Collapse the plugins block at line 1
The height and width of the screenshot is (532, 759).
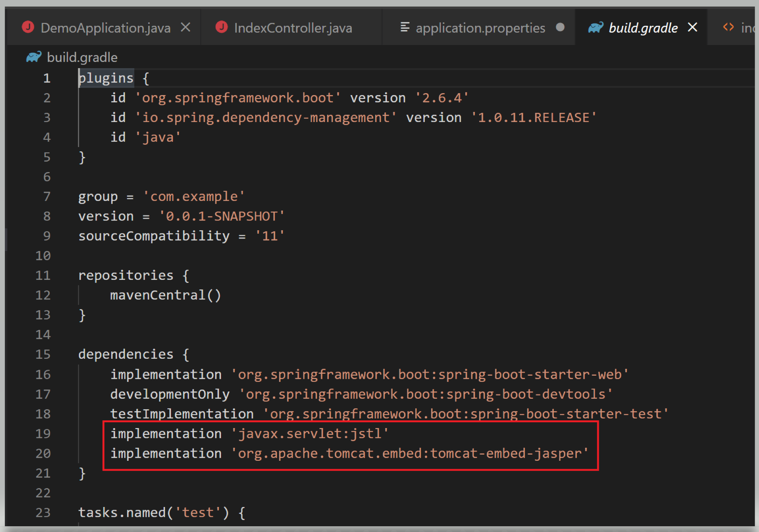65,78
